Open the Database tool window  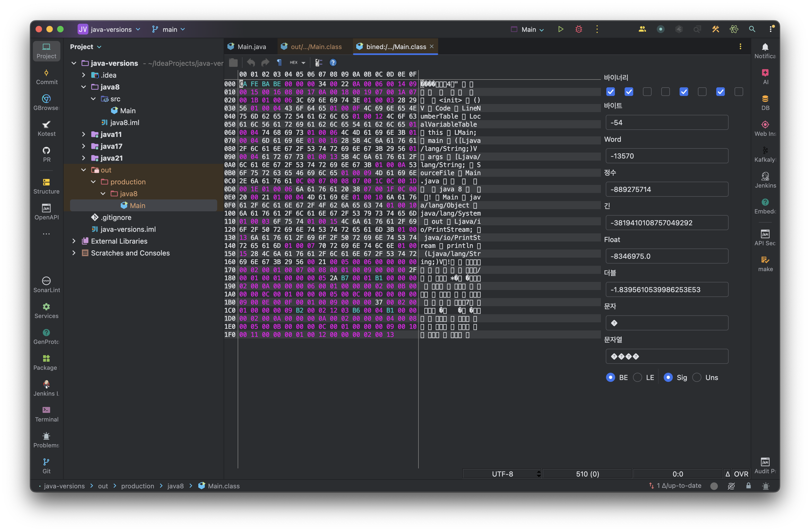coord(765,102)
